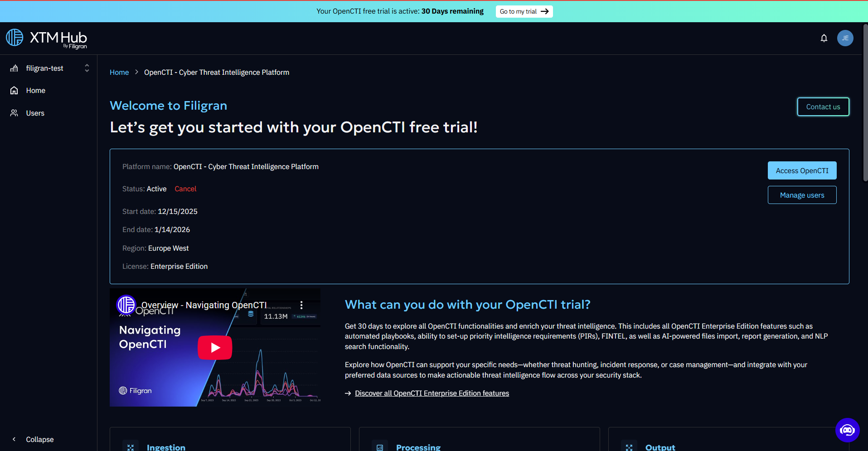Open the JE user avatar menu
The image size is (868, 451).
pos(845,38)
